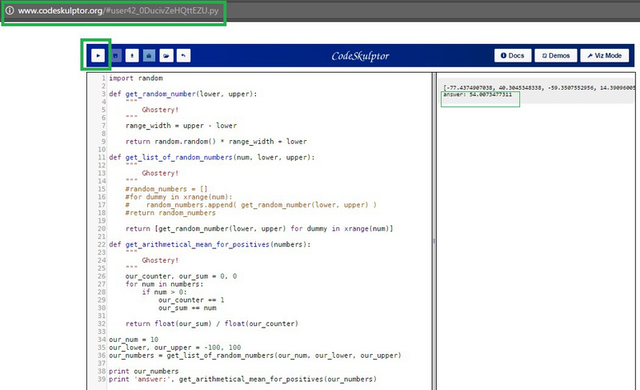Place cursor on 'our_num = 10' line
Screen dimensions: 640x390
[133, 339]
